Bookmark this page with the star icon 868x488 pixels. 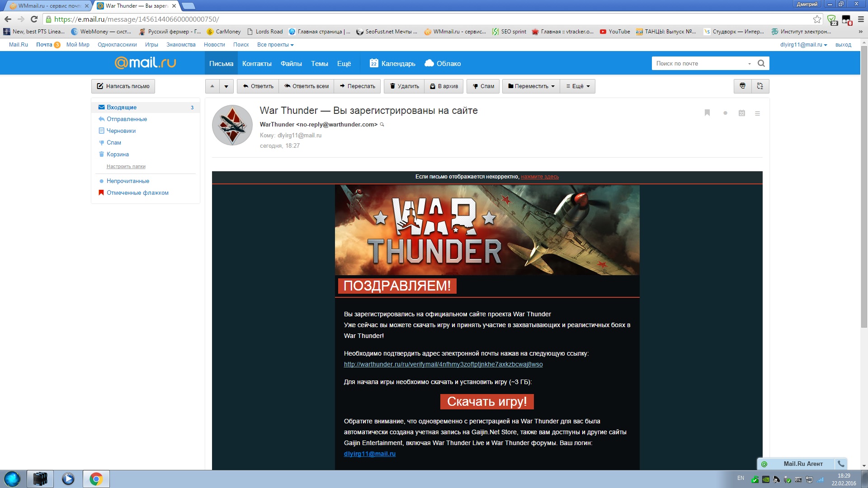[817, 19]
